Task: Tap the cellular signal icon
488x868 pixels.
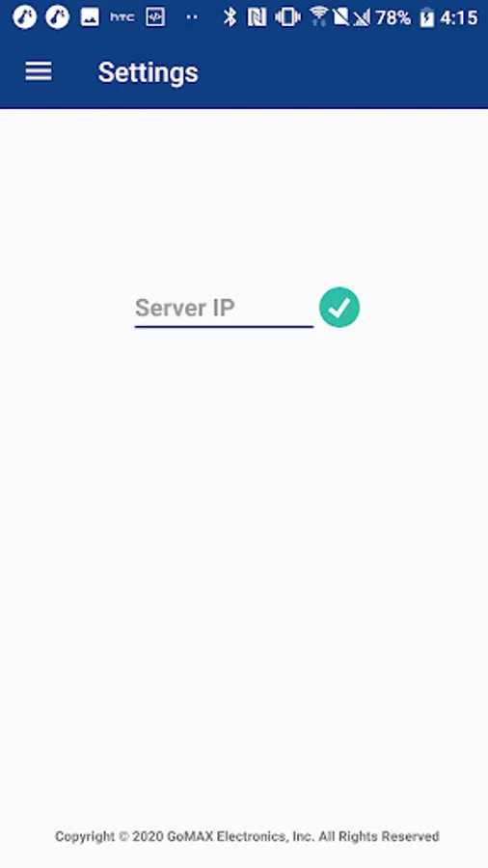Action: (362, 18)
